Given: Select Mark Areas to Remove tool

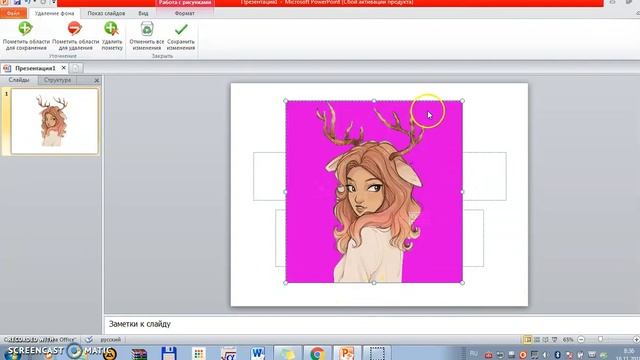Looking at the screenshot, I should tap(76, 36).
